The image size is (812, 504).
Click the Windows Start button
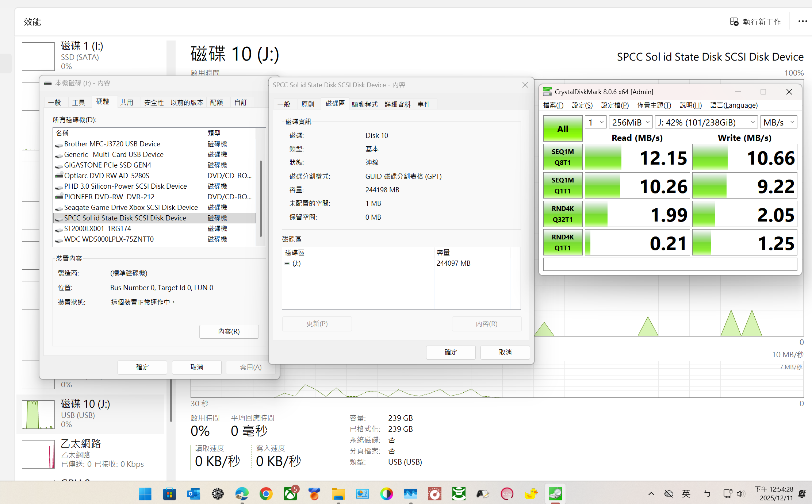point(145,494)
